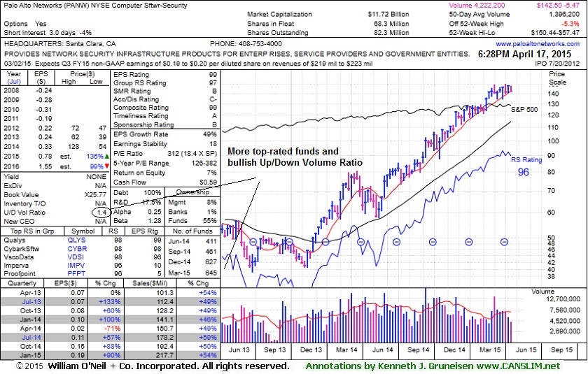Select the Jun 13 timeline label
The height and width of the screenshot is (374, 588).
[239, 350]
